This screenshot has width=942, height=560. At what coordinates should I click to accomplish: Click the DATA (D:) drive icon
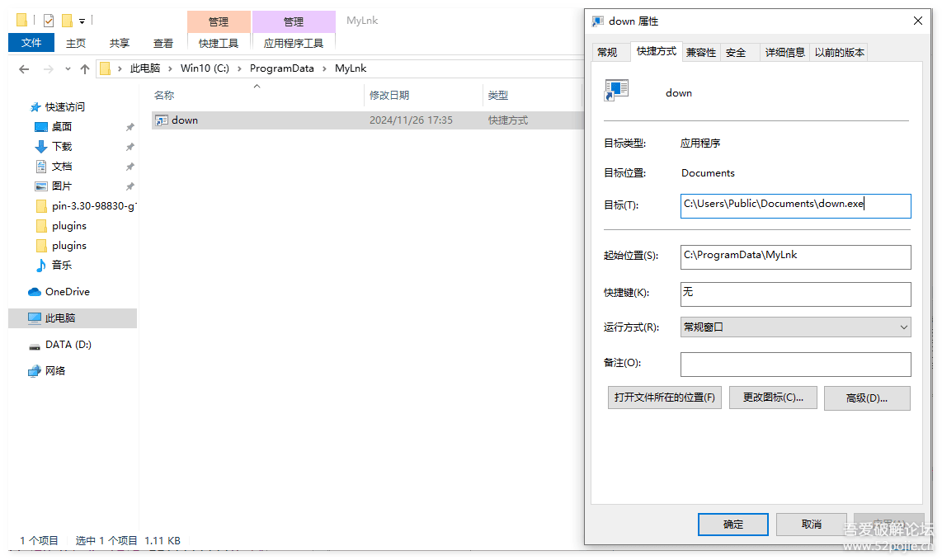(x=35, y=346)
